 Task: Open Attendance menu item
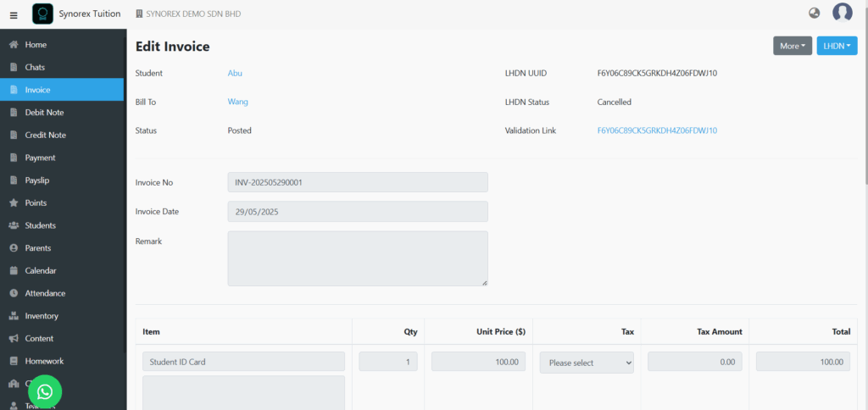point(62,293)
